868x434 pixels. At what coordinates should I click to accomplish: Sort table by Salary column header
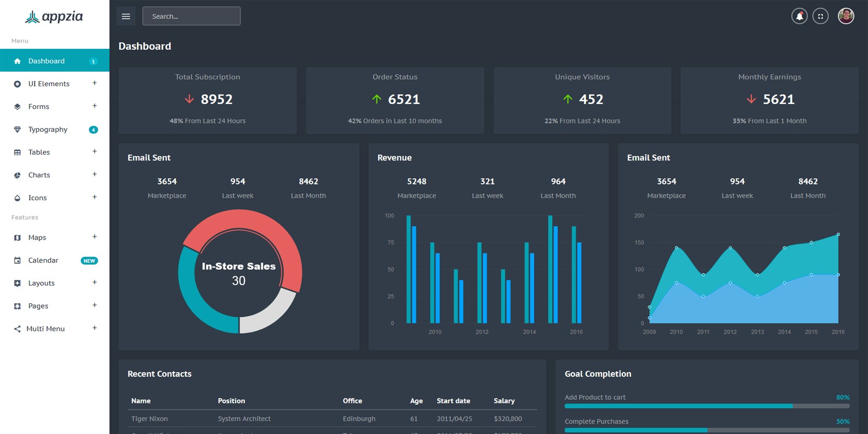click(504, 401)
